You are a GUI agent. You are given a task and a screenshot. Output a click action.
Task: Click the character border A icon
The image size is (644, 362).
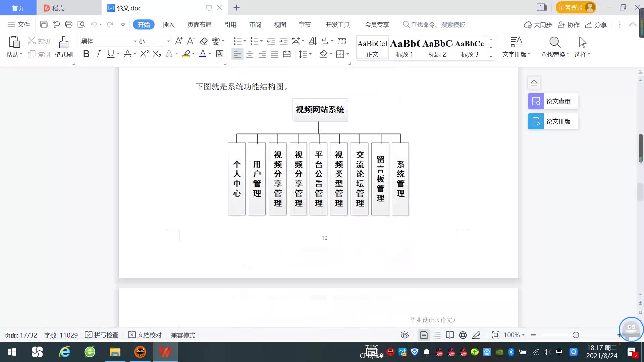click(x=220, y=54)
